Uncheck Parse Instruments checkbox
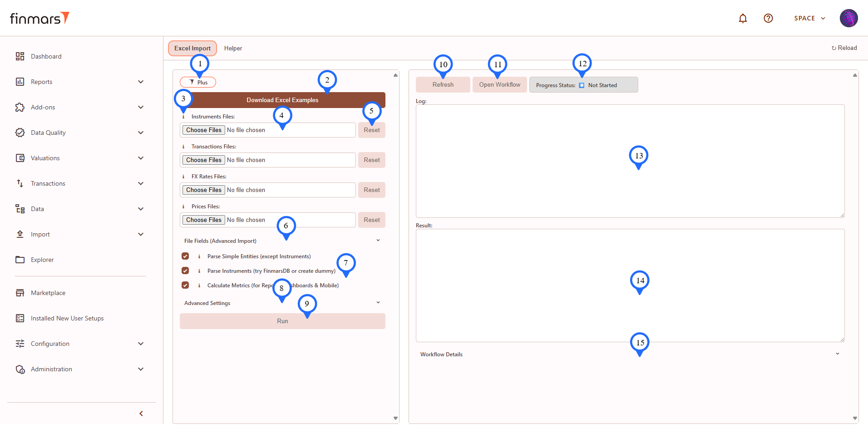This screenshot has width=868, height=433. tap(185, 271)
